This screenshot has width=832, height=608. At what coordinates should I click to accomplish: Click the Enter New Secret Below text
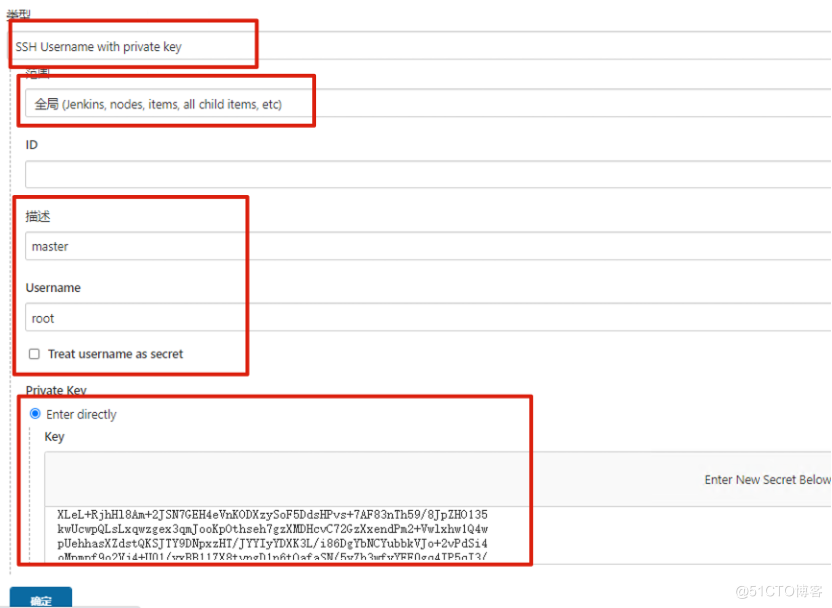point(767,480)
